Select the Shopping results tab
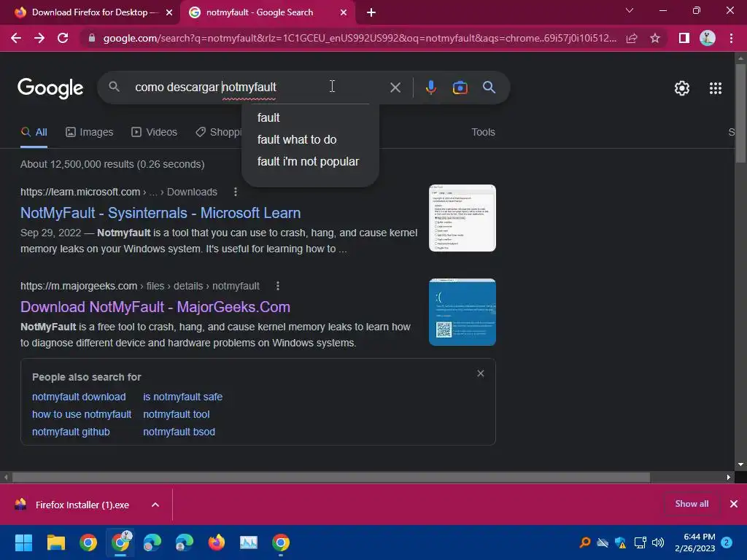 point(219,133)
